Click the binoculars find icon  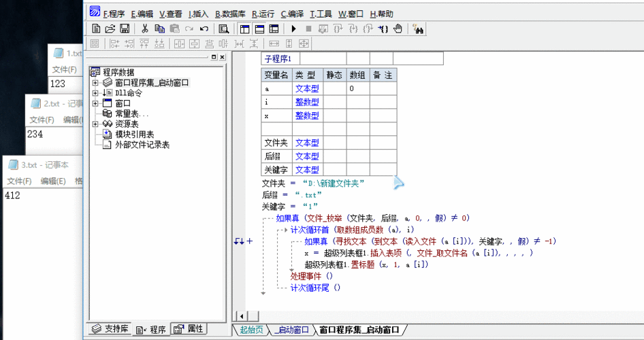pyautogui.click(x=419, y=29)
